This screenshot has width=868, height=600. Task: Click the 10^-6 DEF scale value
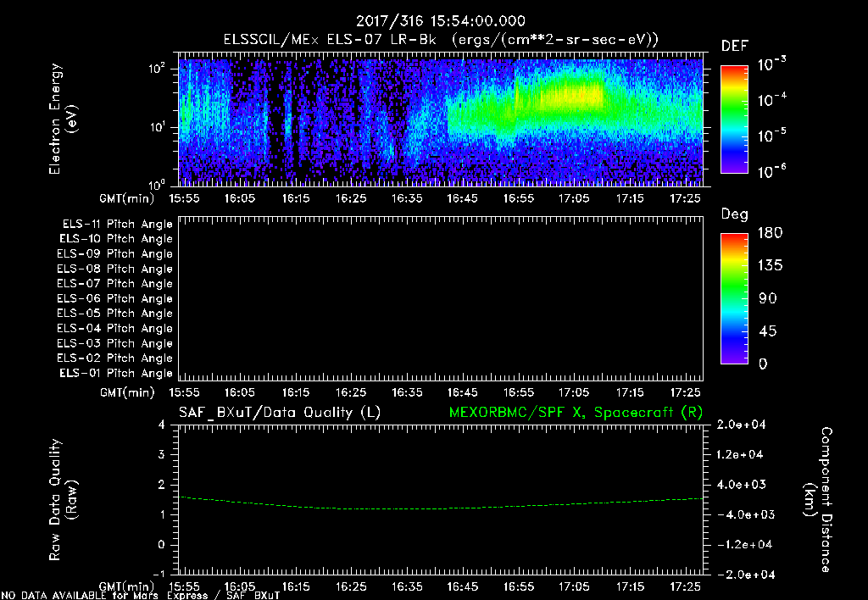pyautogui.click(x=772, y=171)
